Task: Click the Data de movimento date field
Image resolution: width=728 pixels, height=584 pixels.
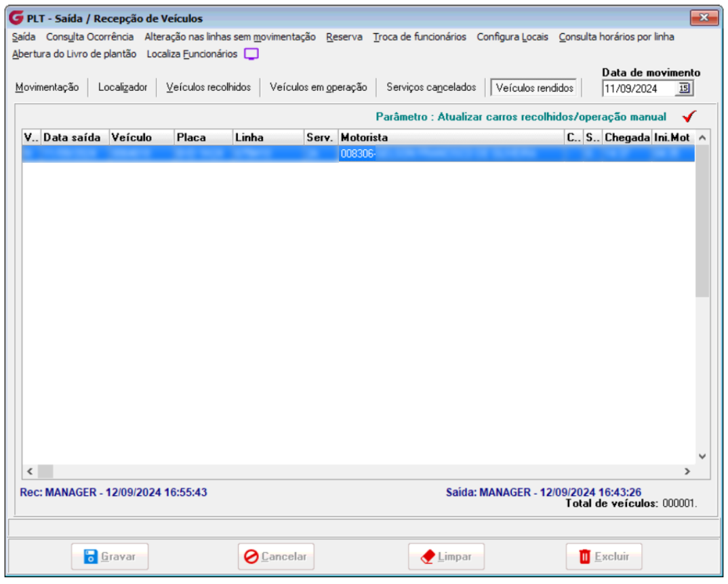Action: tap(639, 88)
